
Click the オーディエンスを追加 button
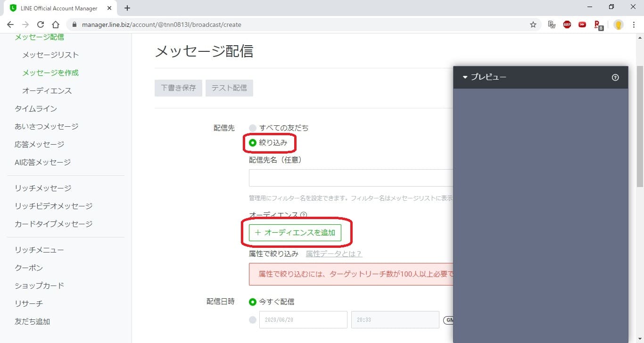[295, 233]
